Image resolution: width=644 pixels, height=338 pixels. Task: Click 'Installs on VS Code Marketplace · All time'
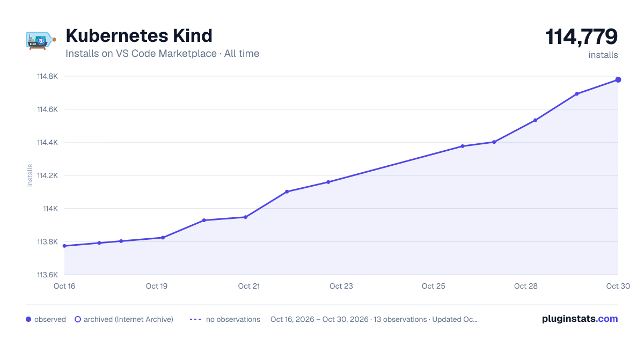pyautogui.click(x=162, y=54)
